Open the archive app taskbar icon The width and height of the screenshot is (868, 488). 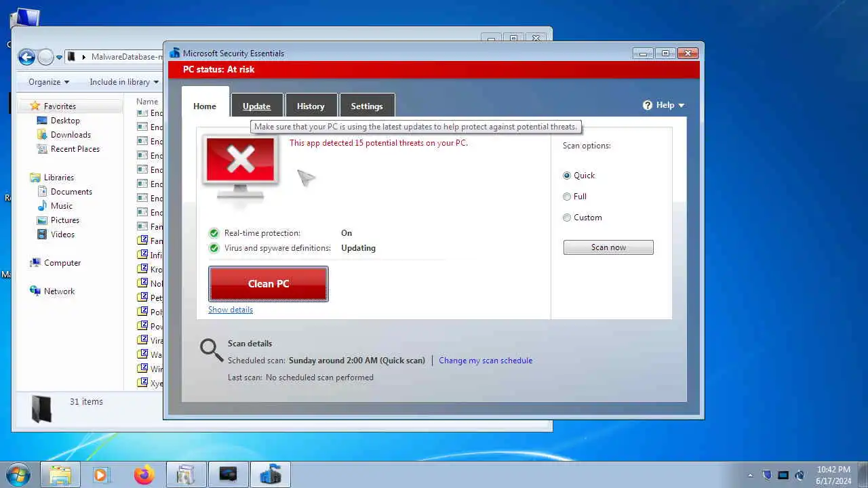click(x=186, y=474)
